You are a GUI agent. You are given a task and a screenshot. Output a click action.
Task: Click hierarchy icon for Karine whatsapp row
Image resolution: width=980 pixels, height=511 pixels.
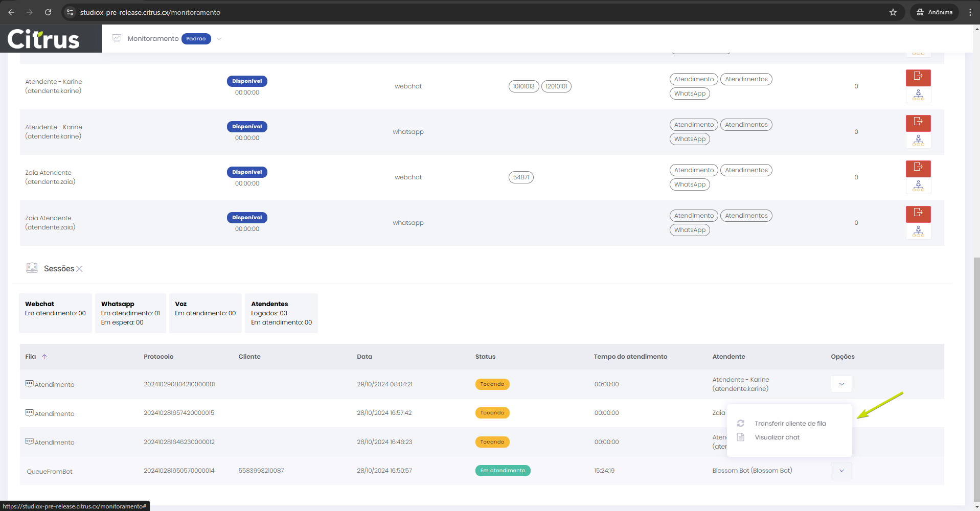pos(918,141)
